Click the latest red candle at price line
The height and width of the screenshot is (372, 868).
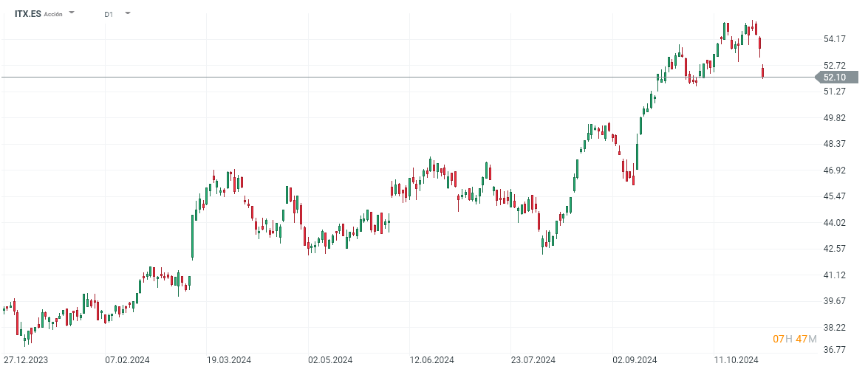763,72
